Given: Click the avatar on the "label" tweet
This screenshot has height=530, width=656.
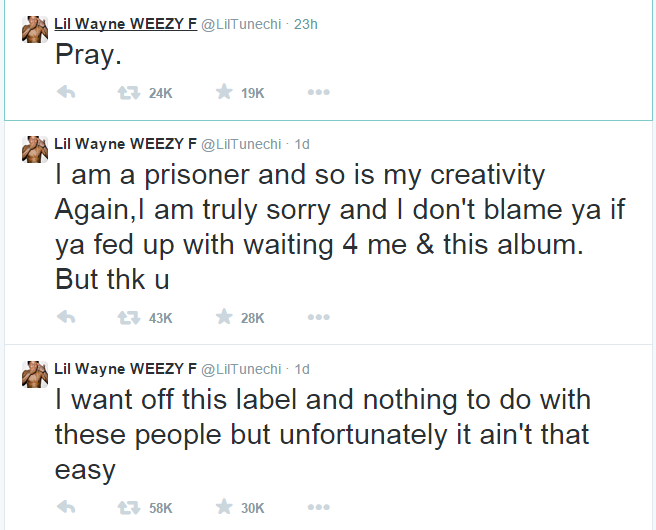Looking at the screenshot, I should coord(36,375).
